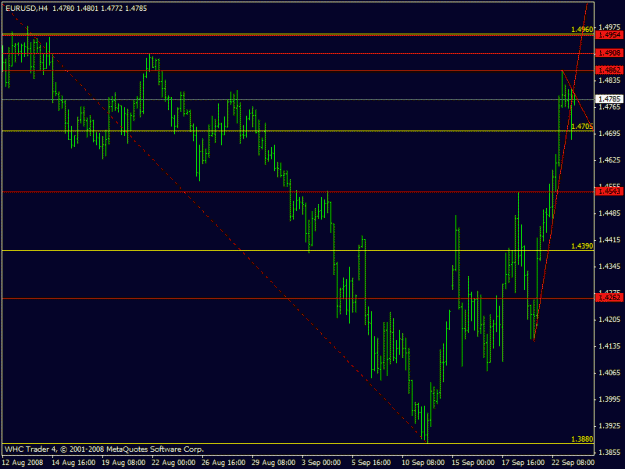Click the 19 Aug 08:00 time label
Screen dimensions: 625x469
point(124,463)
